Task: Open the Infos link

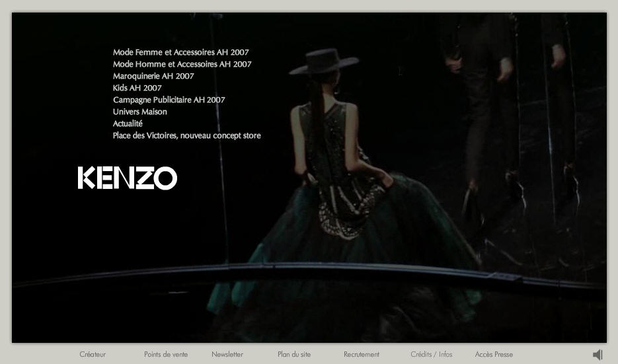Action: click(x=445, y=354)
